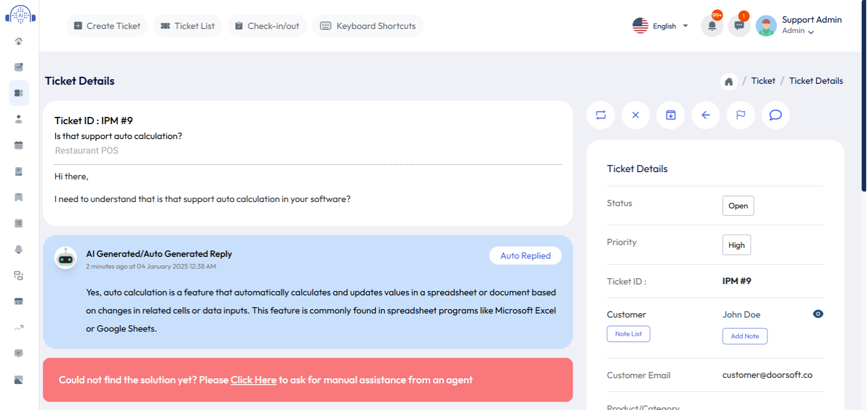This screenshot has height=410, width=868.
Task: Click the speech bubble comment icon
Action: pos(776,115)
